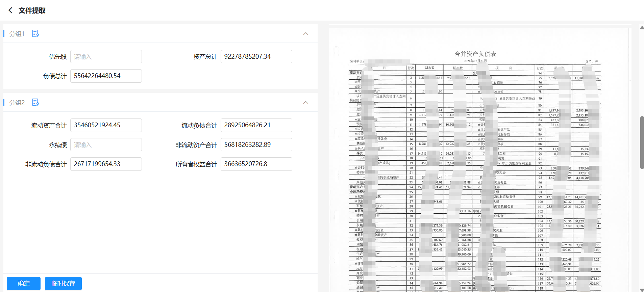Focus the empty 永续债 field
This screenshot has height=292, width=644.
(x=106, y=145)
